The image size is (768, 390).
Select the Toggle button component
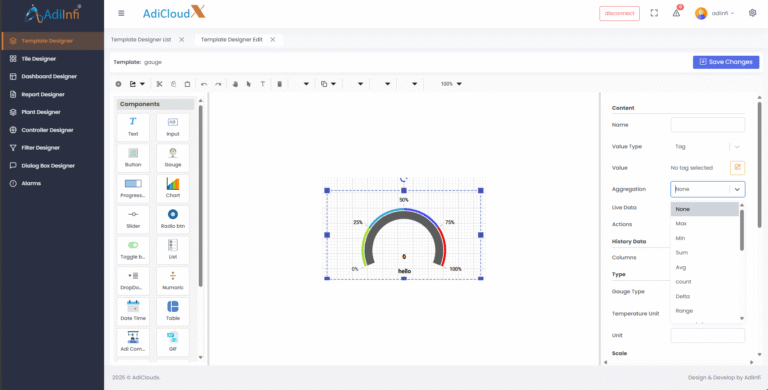[x=133, y=249]
